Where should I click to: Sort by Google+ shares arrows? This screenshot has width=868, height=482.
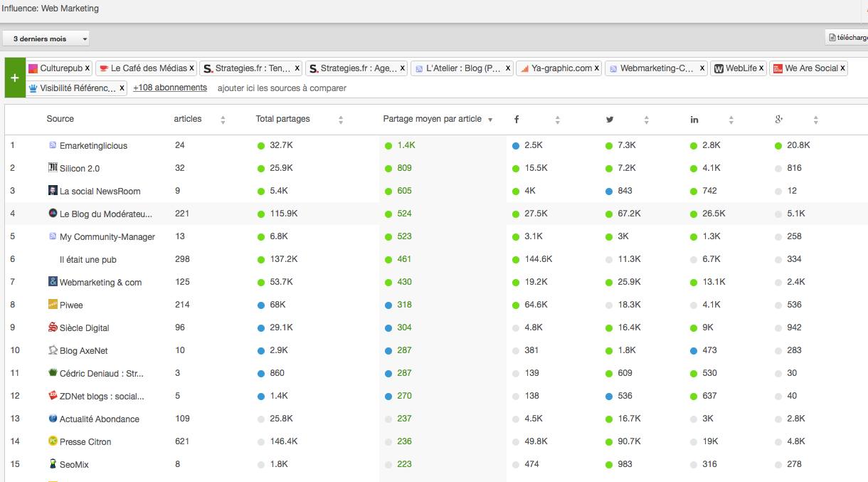pyautogui.click(x=816, y=120)
